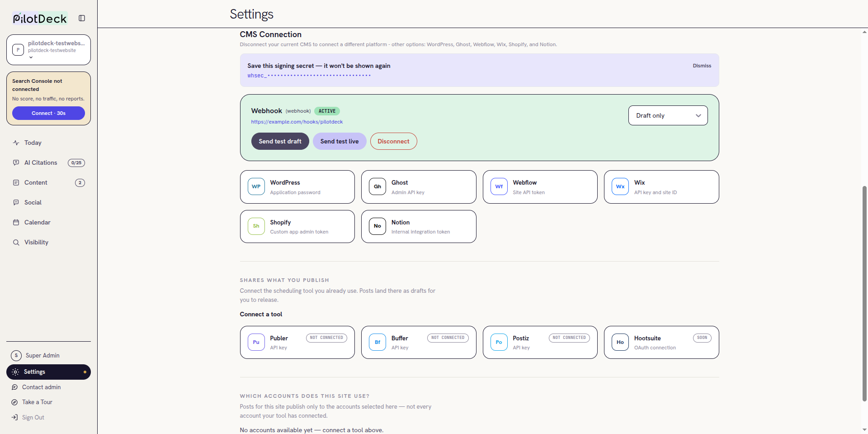This screenshot has width=868, height=434.
Task: Click Webflow Wf icon
Action: [499, 186]
